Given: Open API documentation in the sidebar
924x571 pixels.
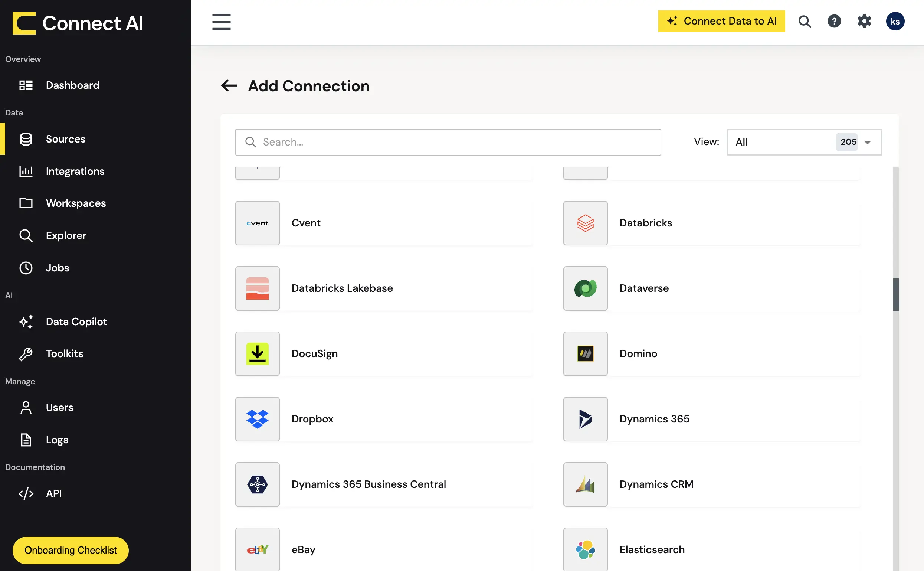Looking at the screenshot, I should 53,493.
